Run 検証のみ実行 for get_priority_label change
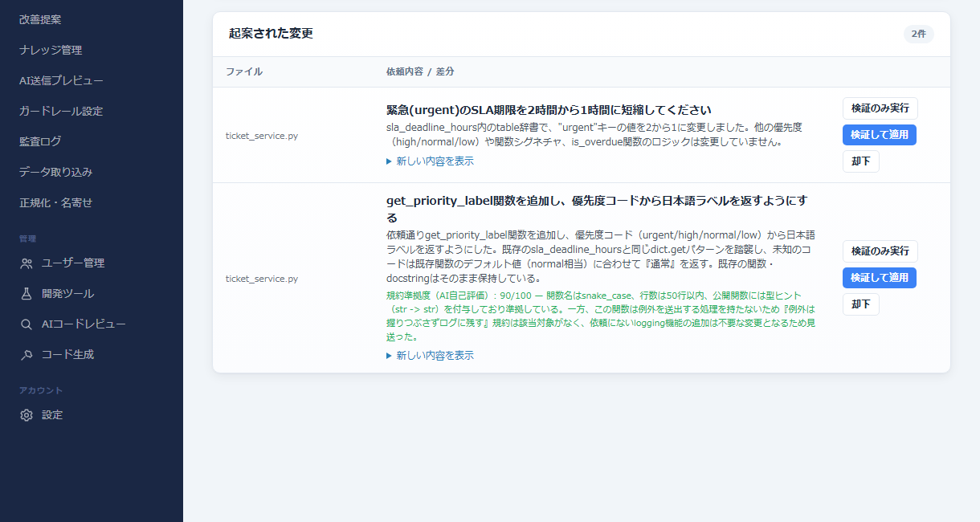 point(880,251)
